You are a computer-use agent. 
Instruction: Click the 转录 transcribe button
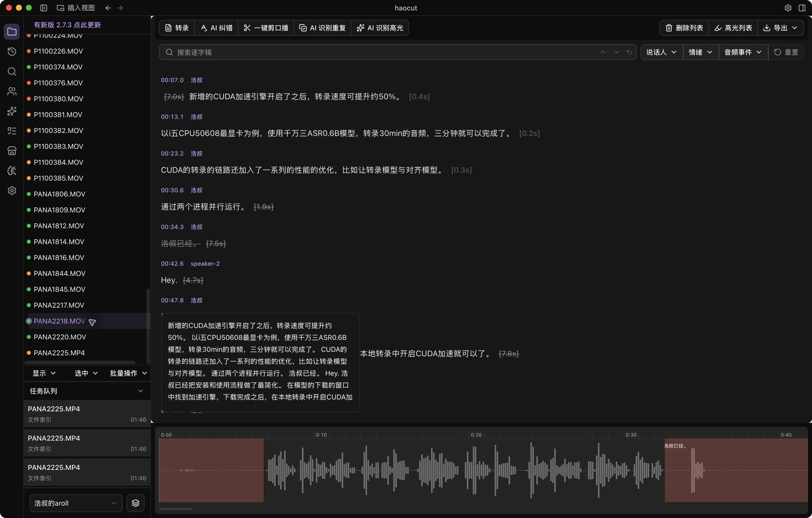(177, 28)
